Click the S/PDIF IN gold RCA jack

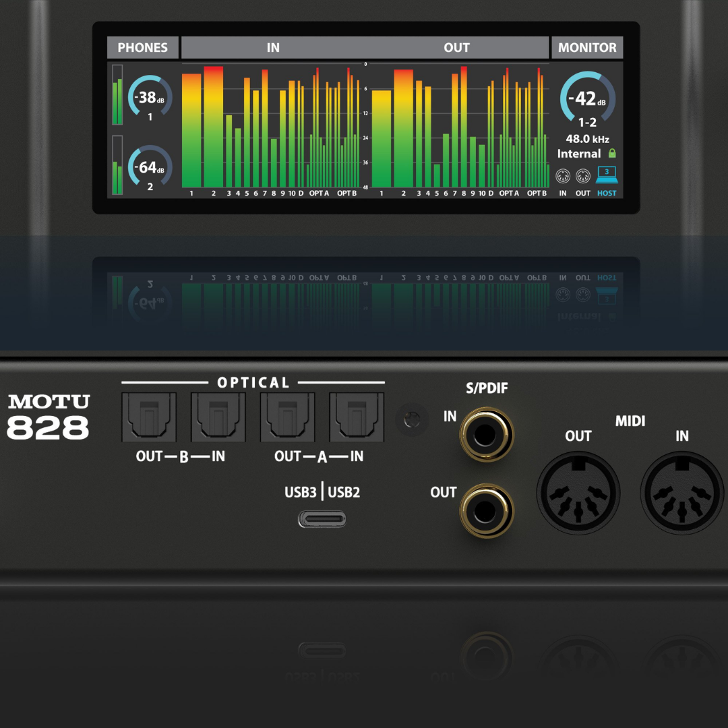(486, 435)
